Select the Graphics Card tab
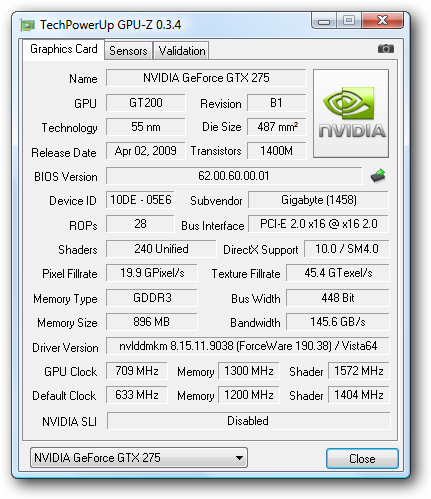This screenshot has width=431, height=499. [x=63, y=49]
